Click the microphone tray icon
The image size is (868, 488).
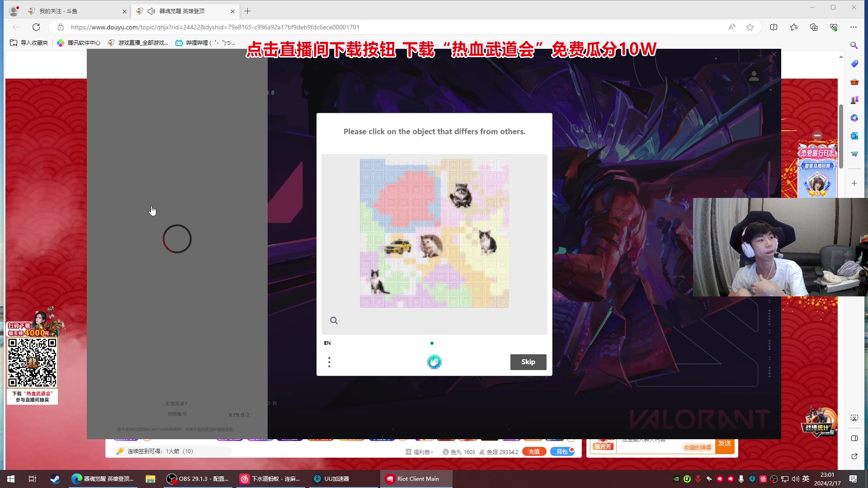coord(741,479)
